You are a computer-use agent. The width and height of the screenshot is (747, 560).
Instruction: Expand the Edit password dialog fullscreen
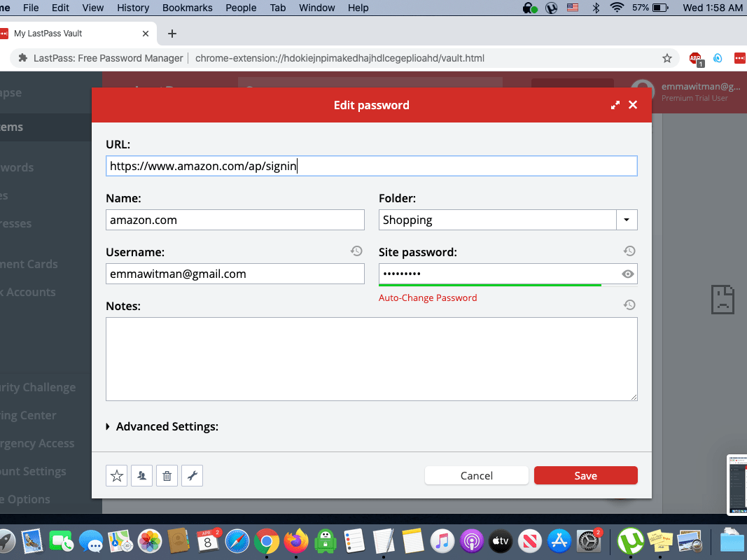click(615, 104)
